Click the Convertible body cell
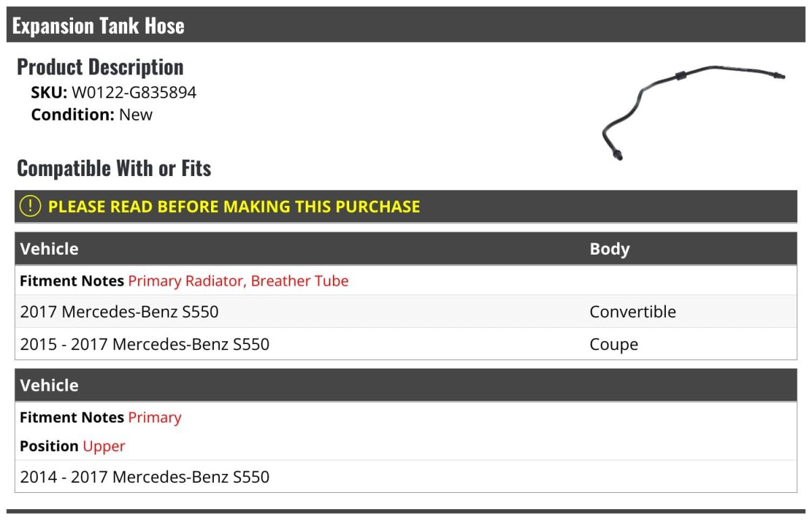Viewport: 812px width, 520px height. pyautogui.click(x=633, y=311)
